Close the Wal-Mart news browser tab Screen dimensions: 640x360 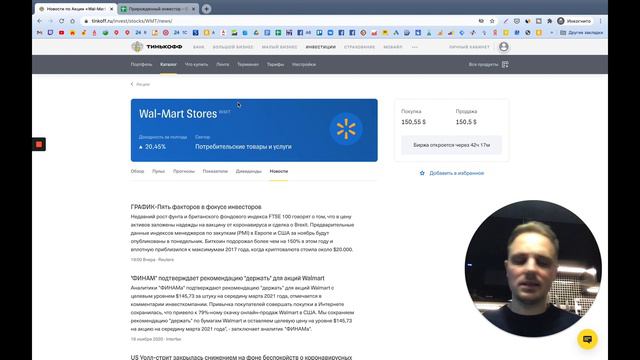[111, 9]
